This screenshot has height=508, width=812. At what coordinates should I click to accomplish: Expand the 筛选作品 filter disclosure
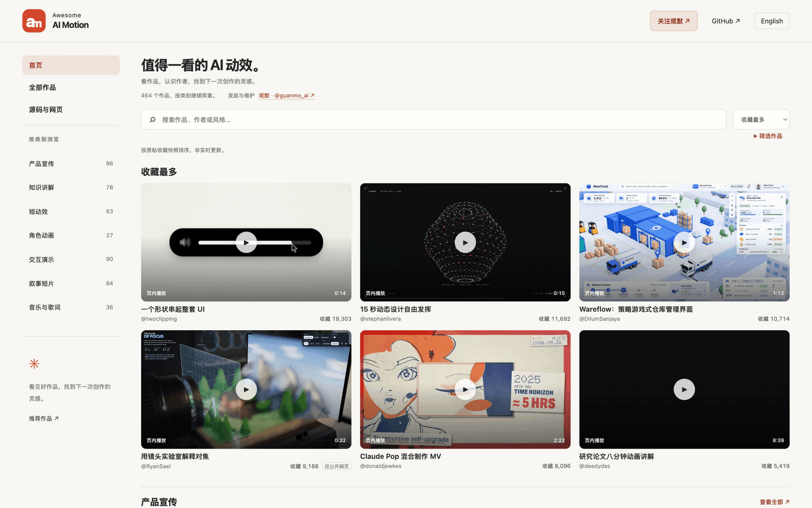coord(768,136)
